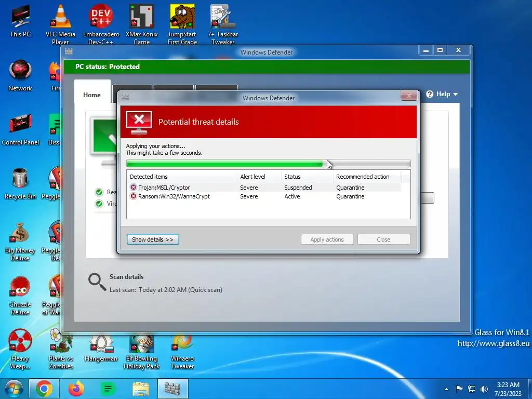Open This PC desktop icon
The width and height of the screenshot is (532, 399).
click(x=20, y=21)
